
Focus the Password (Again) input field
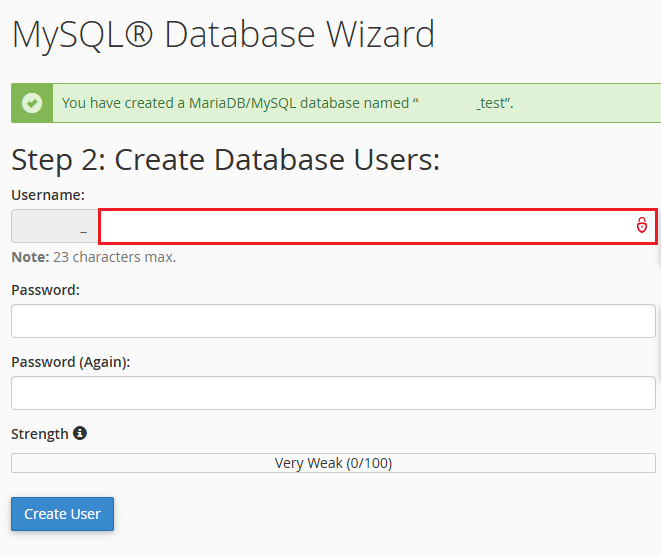333,393
